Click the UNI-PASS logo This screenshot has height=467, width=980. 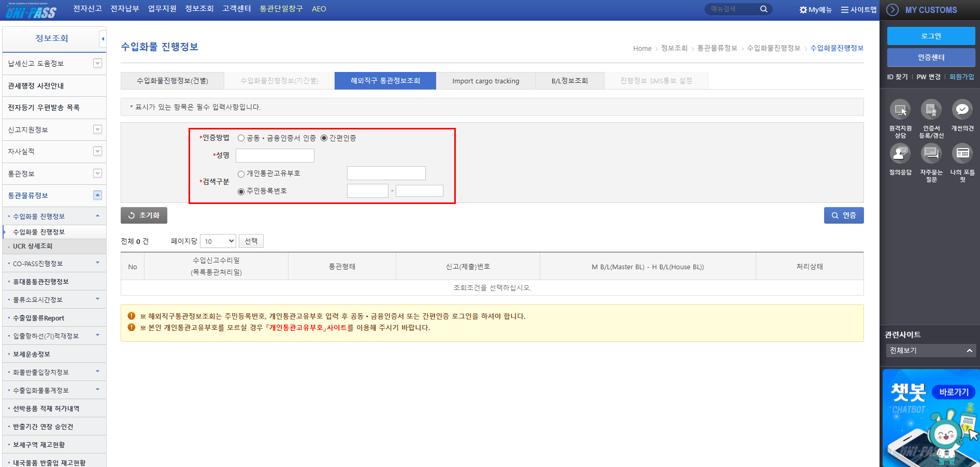pos(31,11)
